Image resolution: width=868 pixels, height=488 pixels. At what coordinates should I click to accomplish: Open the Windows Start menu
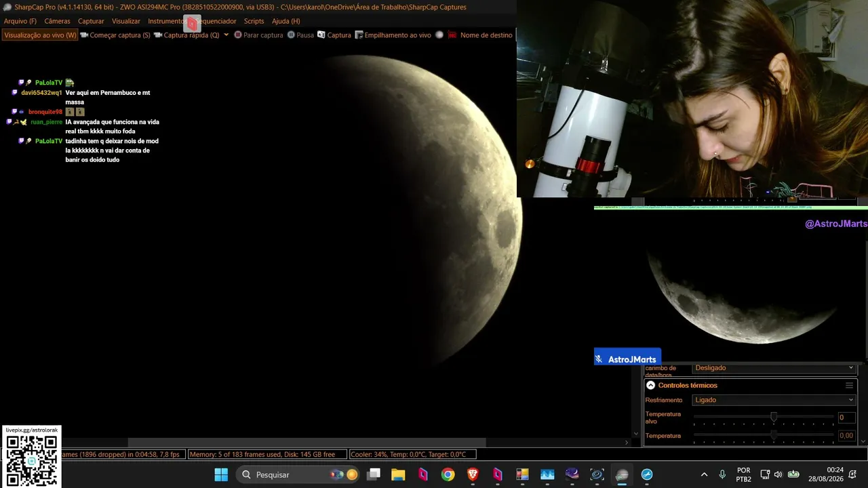(x=221, y=474)
